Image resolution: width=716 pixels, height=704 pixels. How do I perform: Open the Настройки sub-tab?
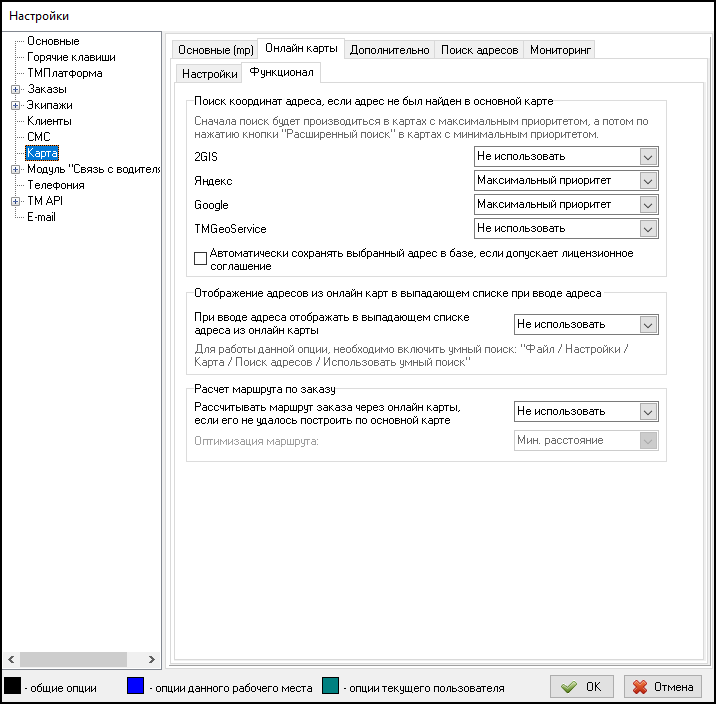209,74
